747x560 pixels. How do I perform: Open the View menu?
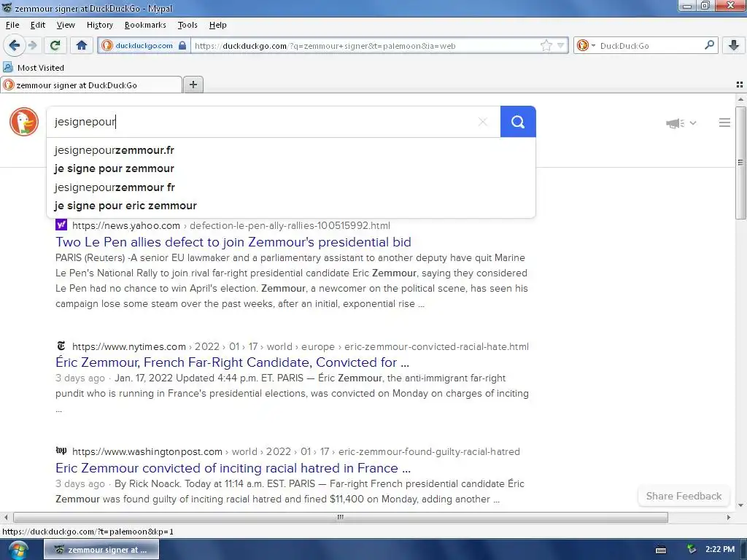pyautogui.click(x=66, y=25)
